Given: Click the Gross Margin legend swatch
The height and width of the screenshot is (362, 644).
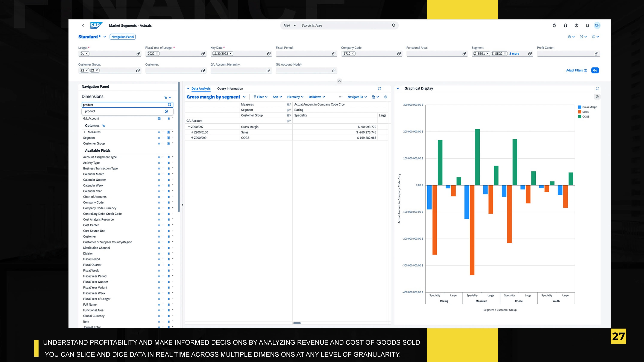Looking at the screenshot, I should [580, 107].
